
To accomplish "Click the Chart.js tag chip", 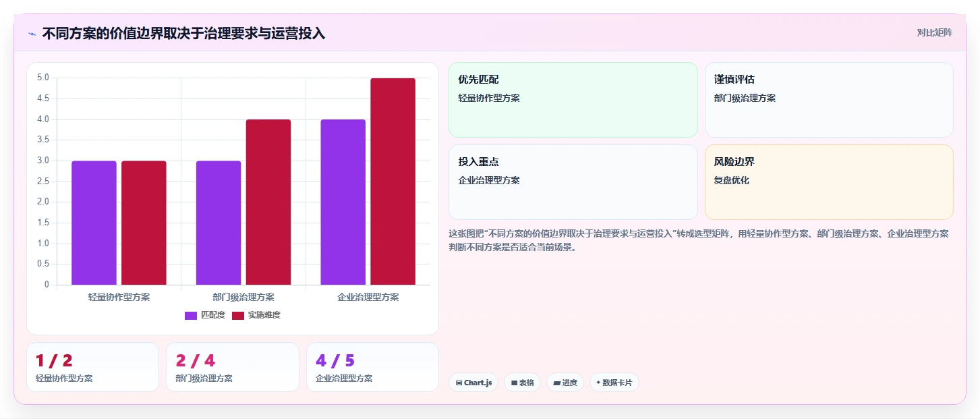I will tap(473, 383).
